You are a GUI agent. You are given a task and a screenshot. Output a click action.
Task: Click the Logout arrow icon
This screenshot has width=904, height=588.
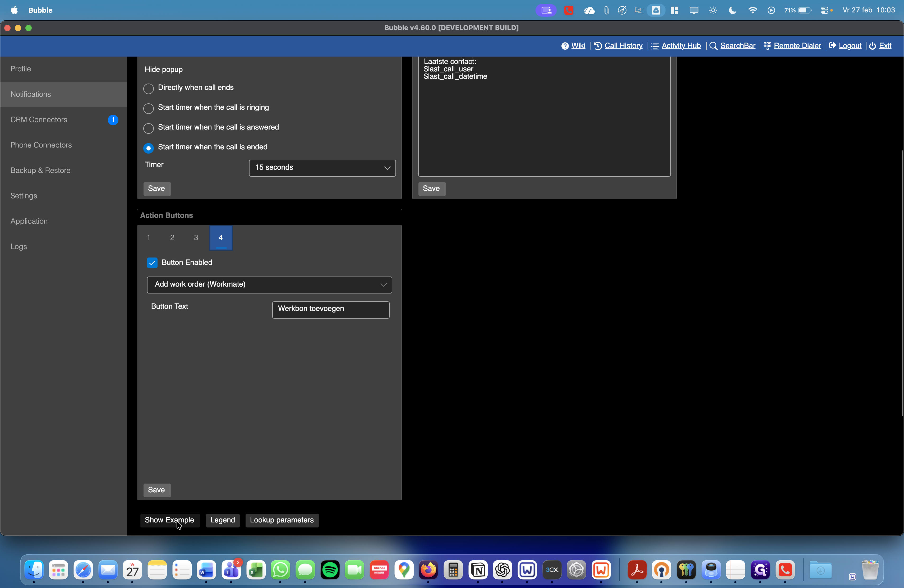pyautogui.click(x=833, y=45)
